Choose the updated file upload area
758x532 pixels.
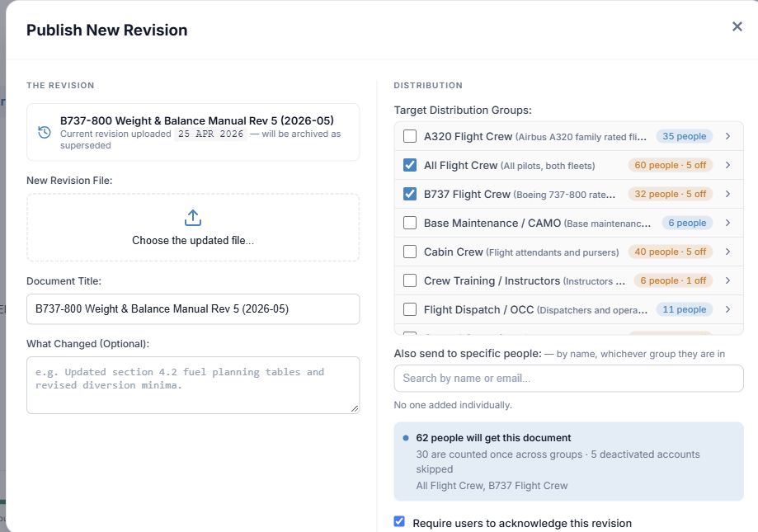click(x=193, y=228)
